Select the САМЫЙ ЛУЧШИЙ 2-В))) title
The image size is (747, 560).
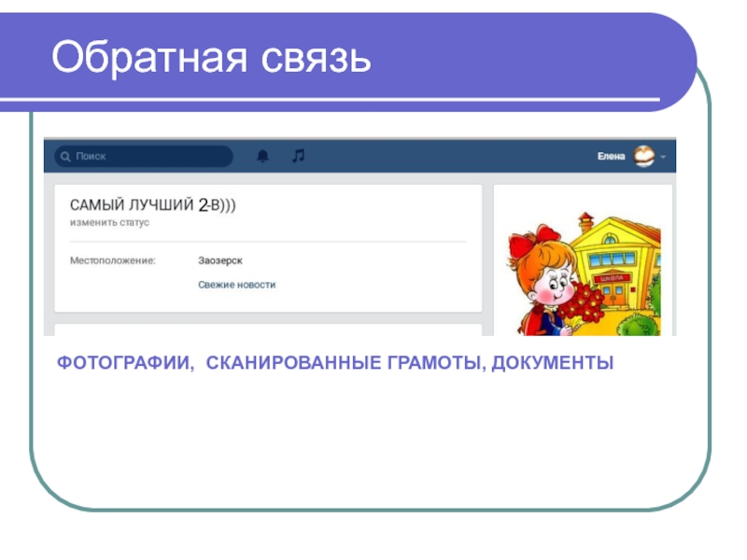[x=152, y=204]
